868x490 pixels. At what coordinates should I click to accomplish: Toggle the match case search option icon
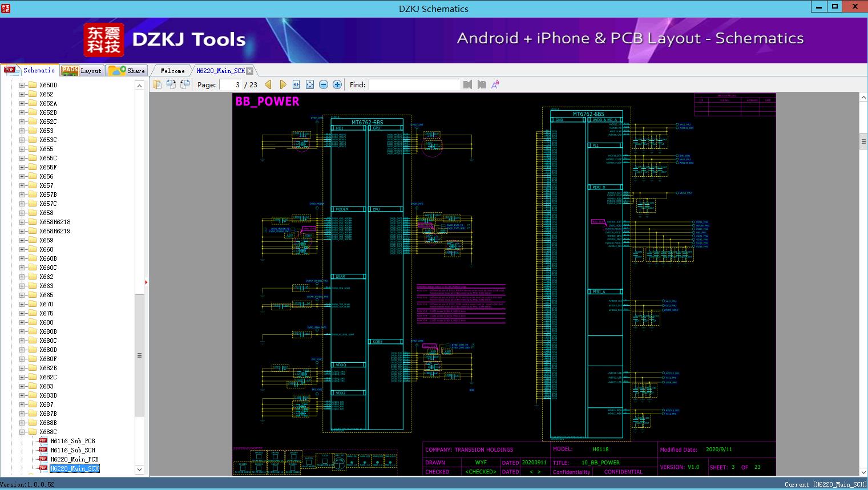point(495,84)
